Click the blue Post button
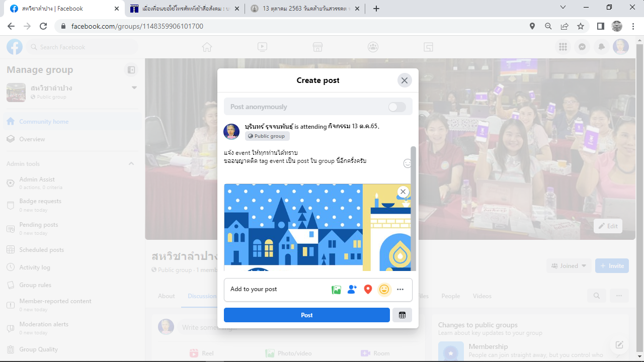The height and width of the screenshot is (362, 644). [x=307, y=315]
